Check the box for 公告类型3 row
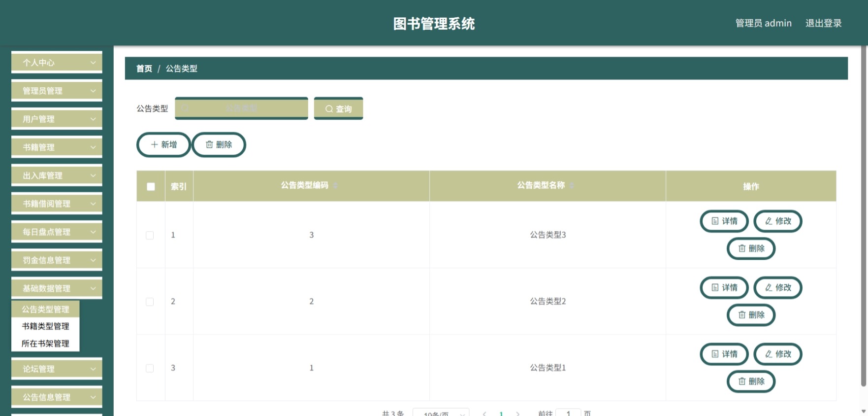The width and height of the screenshot is (868, 416). (x=150, y=235)
